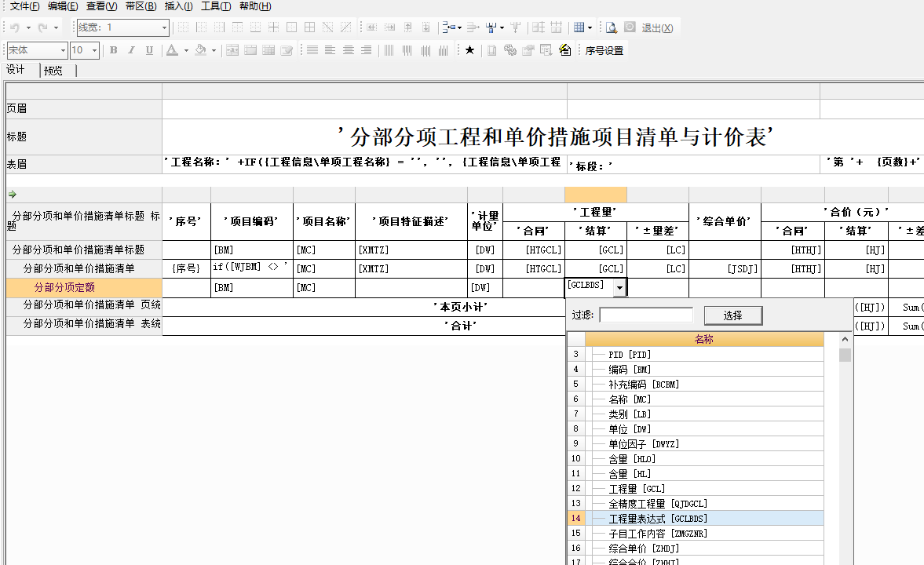Image resolution: width=924 pixels, height=565 pixels.
Task: Align text right
Action: (367, 50)
